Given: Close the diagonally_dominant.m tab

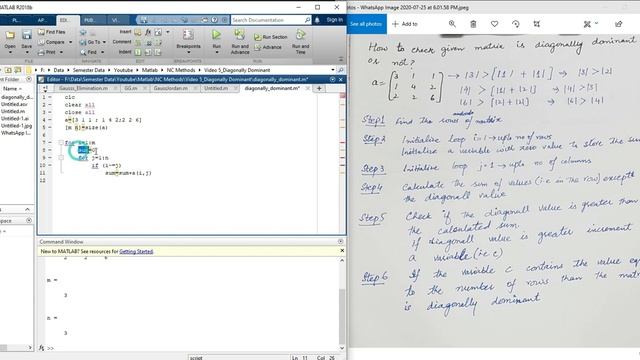Looking at the screenshot, I should (x=308, y=88).
